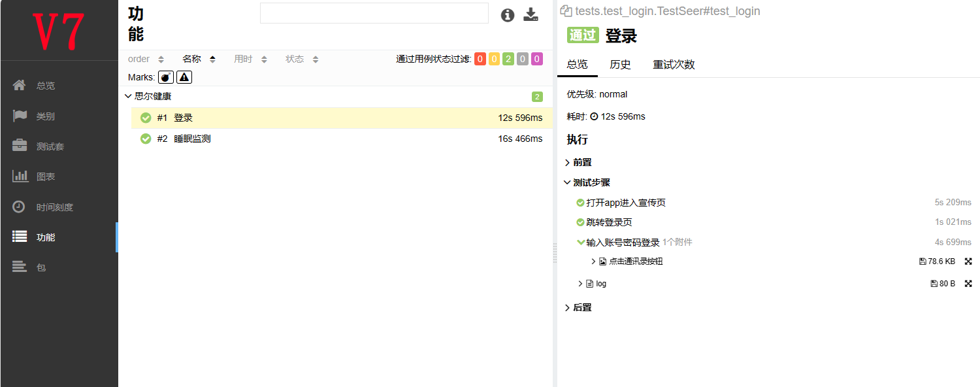Toggle the flaky bomb mark filter
980x387 pixels.
166,77
